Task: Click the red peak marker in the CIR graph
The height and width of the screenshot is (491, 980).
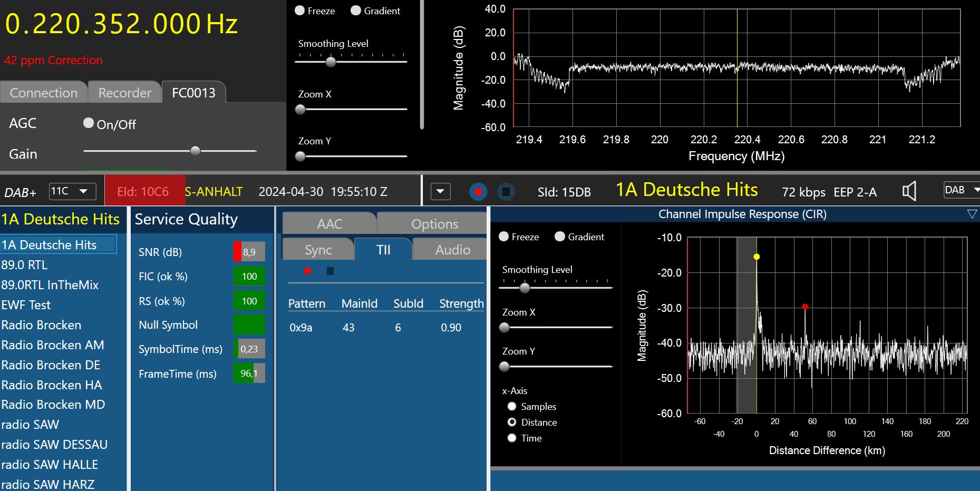Action: click(805, 307)
